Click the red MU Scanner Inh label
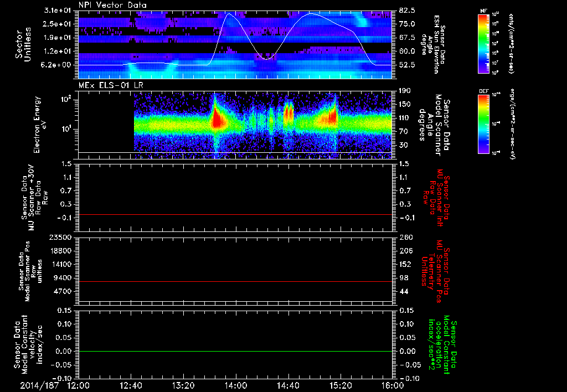 tap(436, 198)
